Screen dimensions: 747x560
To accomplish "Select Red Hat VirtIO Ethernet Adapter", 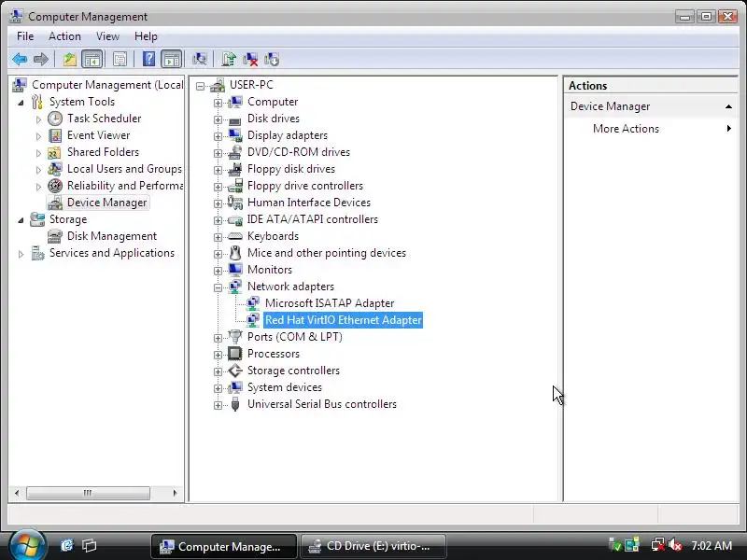I will tap(343, 320).
